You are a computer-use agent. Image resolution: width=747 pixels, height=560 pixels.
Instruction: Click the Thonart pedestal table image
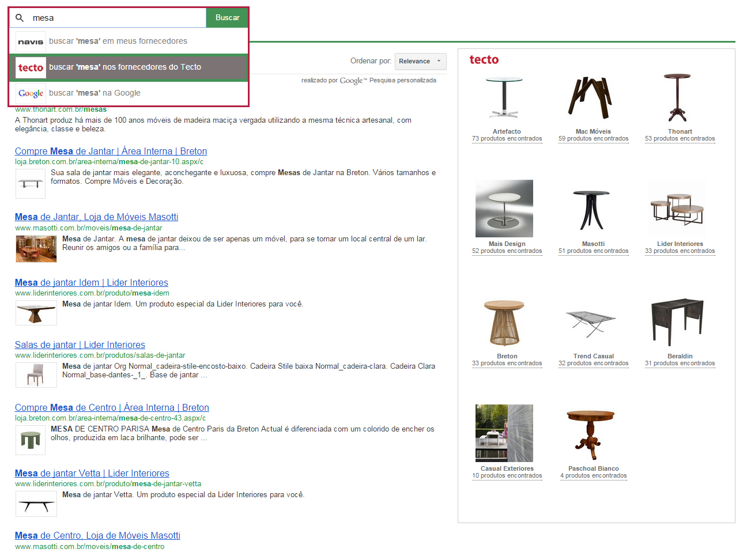677,97
